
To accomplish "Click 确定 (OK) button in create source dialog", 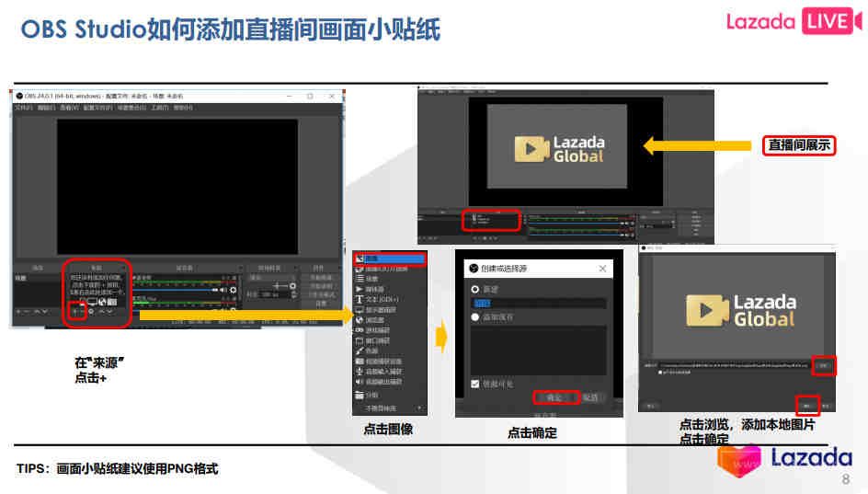I will click(x=554, y=397).
